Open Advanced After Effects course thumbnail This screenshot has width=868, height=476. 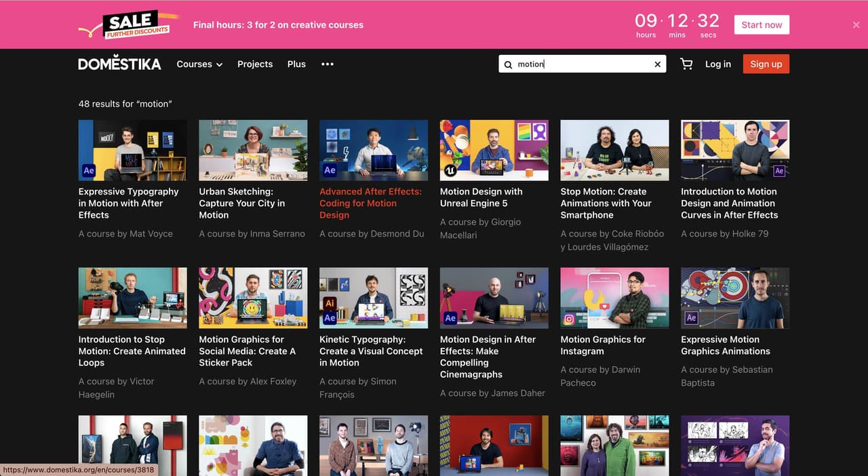(374, 151)
